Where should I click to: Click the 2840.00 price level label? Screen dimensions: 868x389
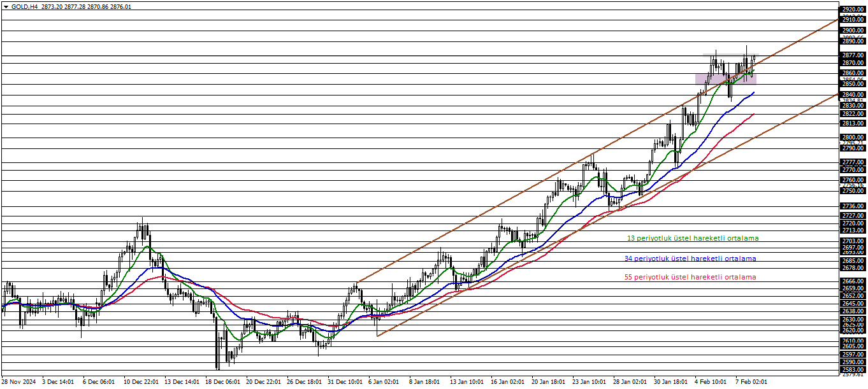coord(853,95)
